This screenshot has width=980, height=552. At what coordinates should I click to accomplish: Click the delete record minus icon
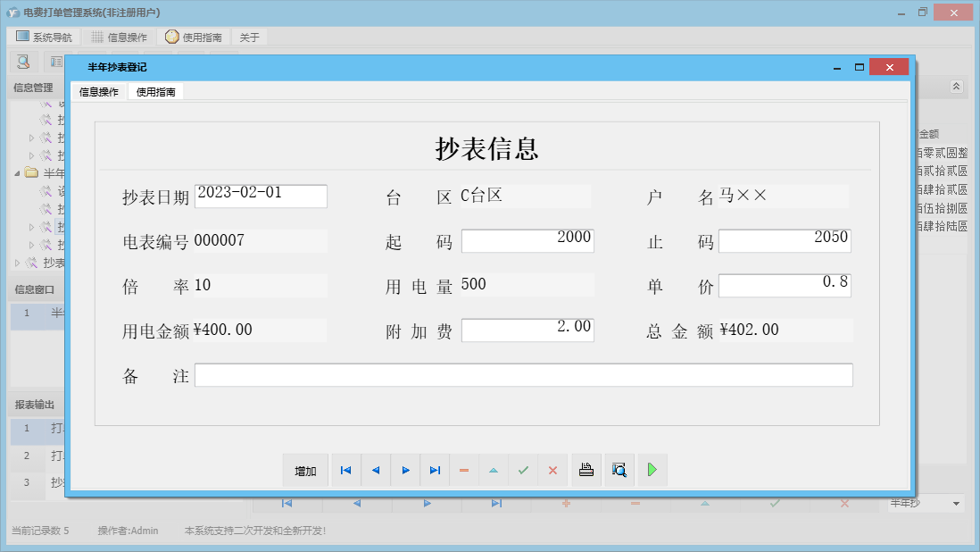point(464,470)
